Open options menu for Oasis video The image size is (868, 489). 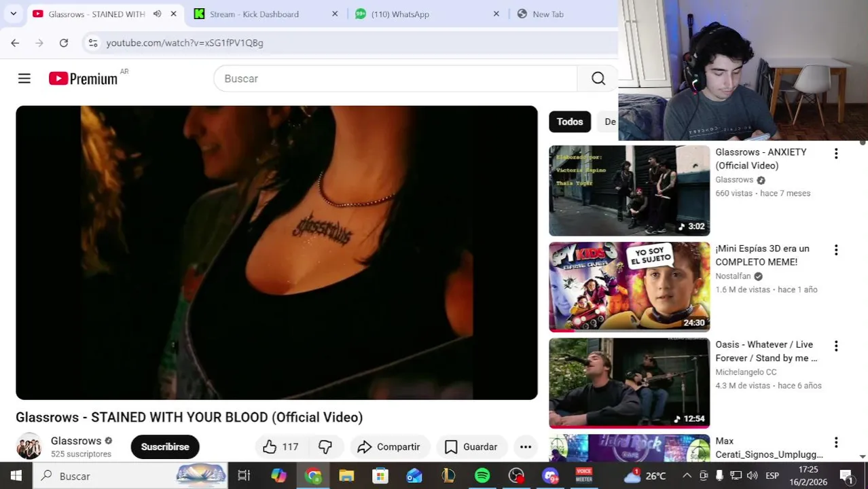tap(836, 346)
